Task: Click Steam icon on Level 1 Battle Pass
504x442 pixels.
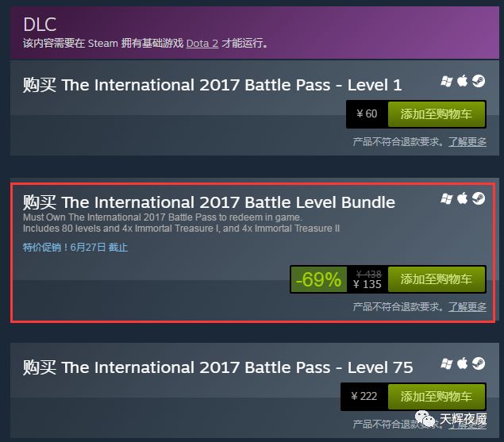Action: [x=479, y=81]
